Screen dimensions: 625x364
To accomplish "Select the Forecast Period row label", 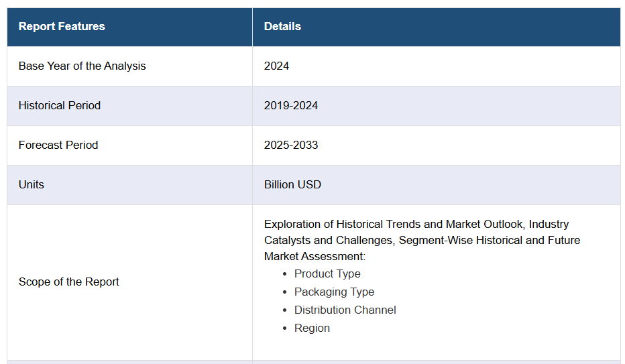I will tap(58, 145).
